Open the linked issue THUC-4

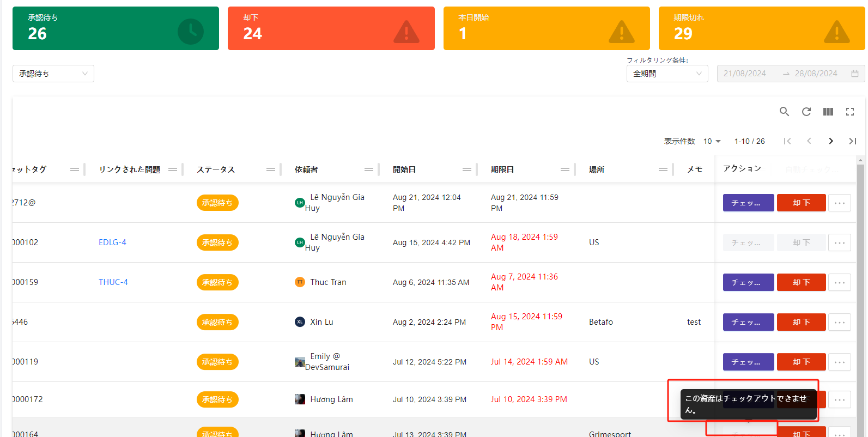tap(113, 282)
